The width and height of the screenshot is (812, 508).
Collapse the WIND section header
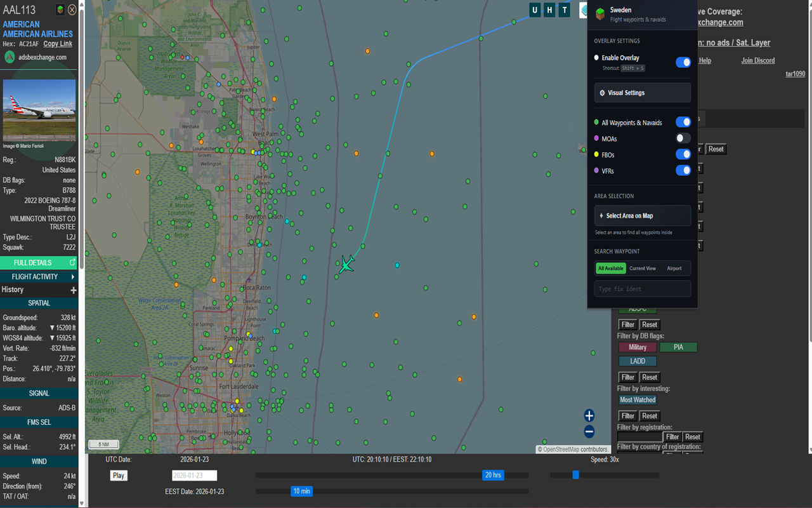(39, 462)
